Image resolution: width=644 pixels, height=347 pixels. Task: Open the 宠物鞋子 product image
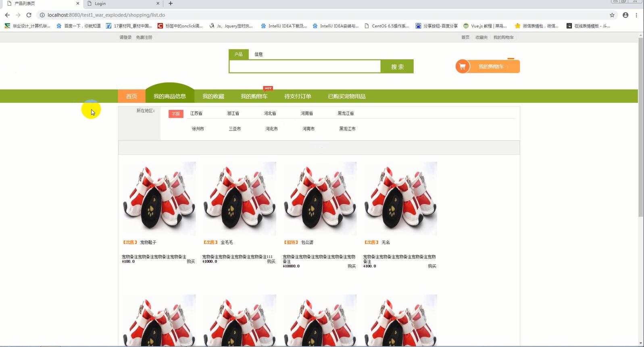tap(159, 199)
